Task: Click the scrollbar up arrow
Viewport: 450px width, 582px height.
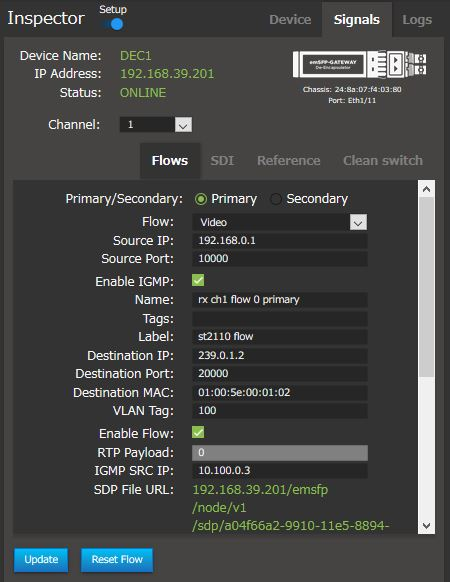Action: point(426,189)
